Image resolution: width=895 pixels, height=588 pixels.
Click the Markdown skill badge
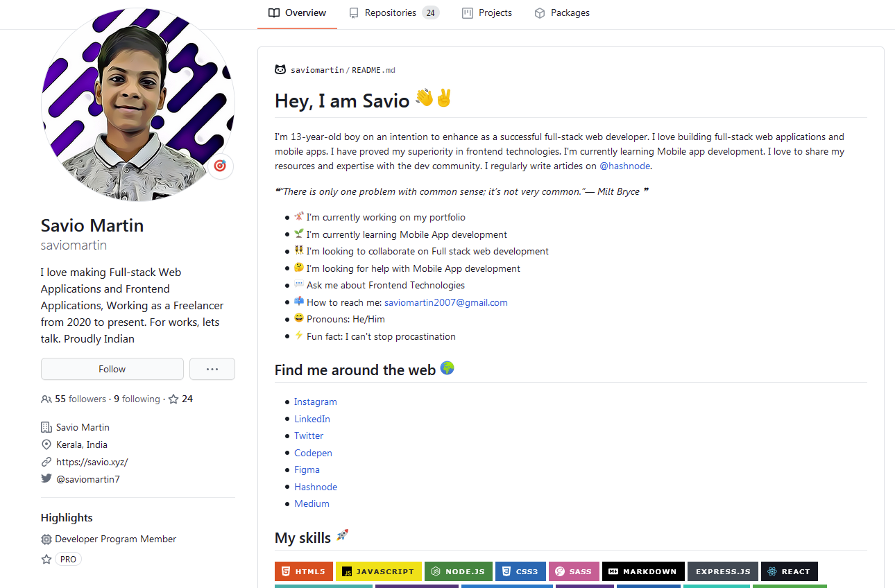643,571
